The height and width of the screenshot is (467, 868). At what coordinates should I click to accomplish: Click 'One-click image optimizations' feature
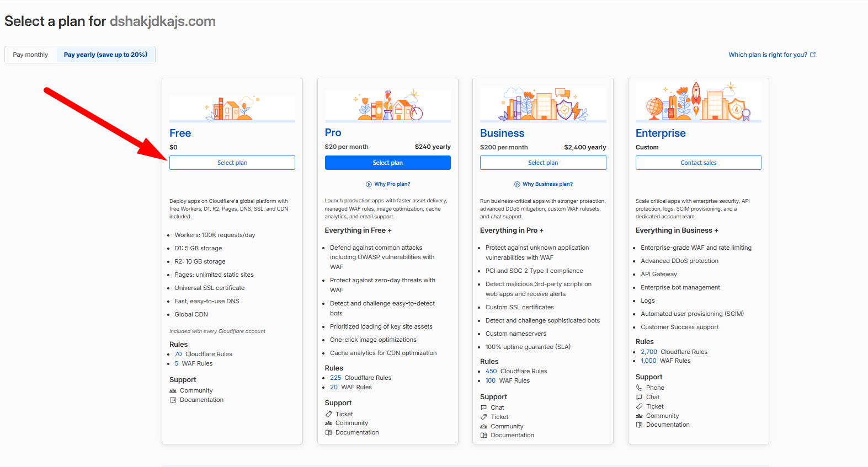(373, 340)
